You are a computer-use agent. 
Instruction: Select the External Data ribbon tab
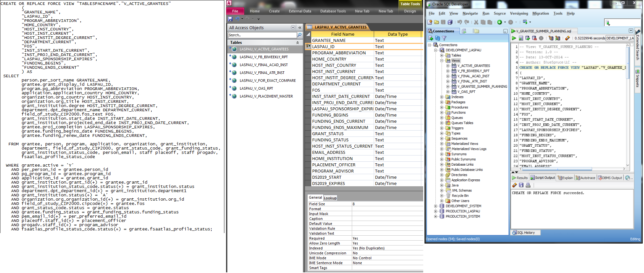[300, 11]
